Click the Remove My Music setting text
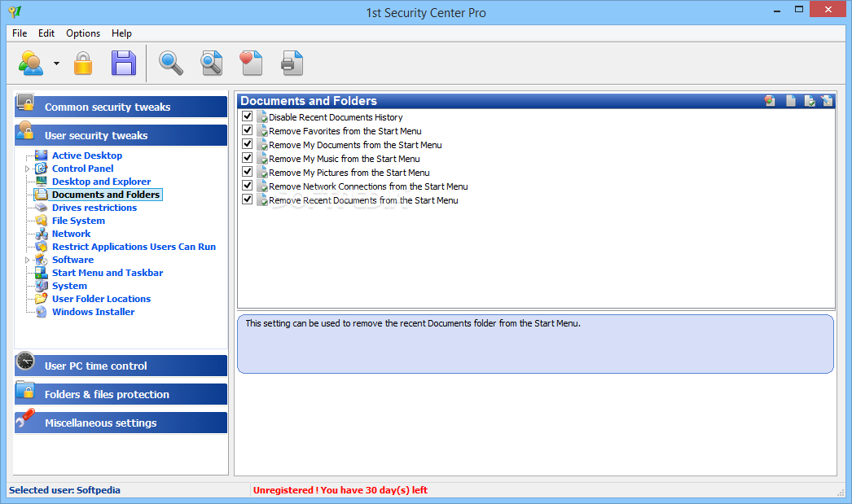 (x=345, y=159)
